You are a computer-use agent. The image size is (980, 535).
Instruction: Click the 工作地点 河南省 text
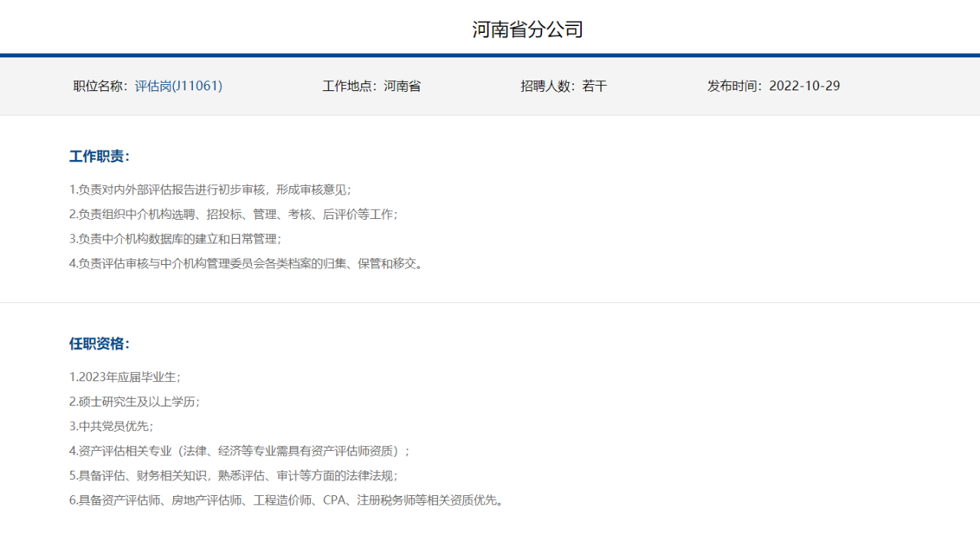(371, 86)
